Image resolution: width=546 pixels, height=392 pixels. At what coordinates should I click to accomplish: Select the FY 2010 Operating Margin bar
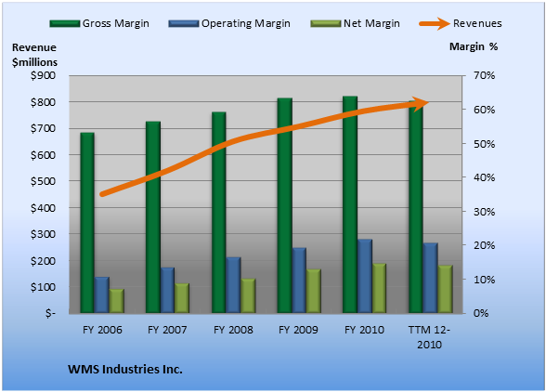365,276
